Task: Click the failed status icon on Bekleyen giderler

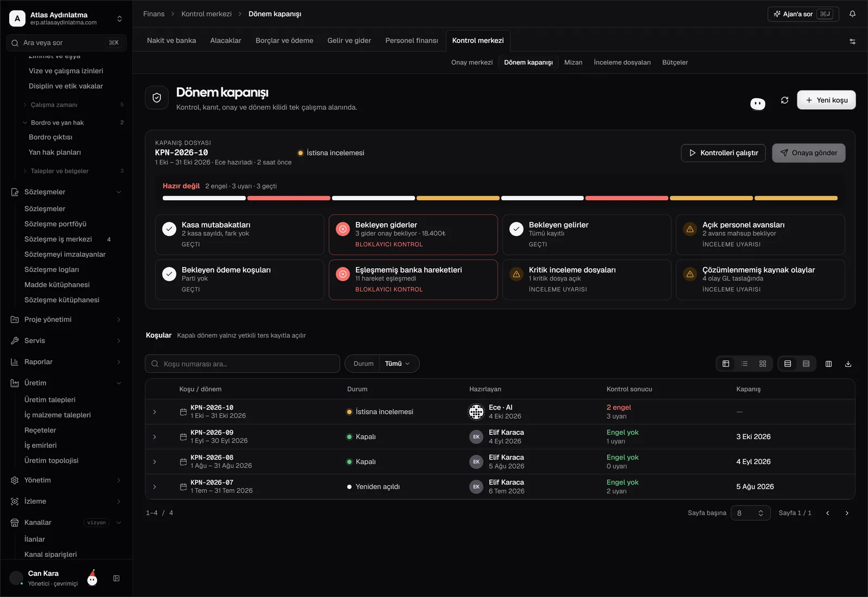Action: pos(343,229)
